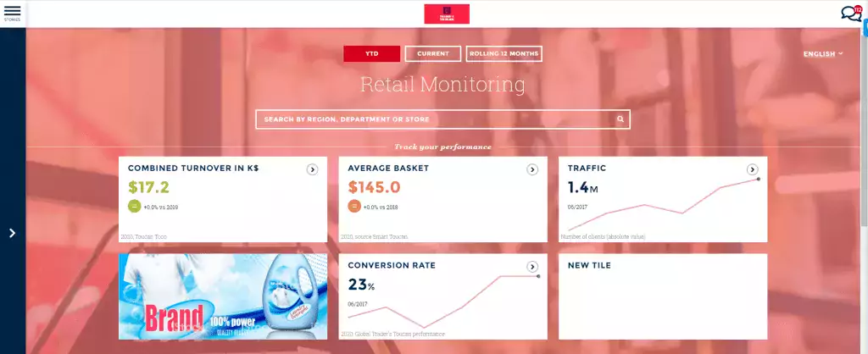
Task: Click the search by region field
Action: click(432, 119)
